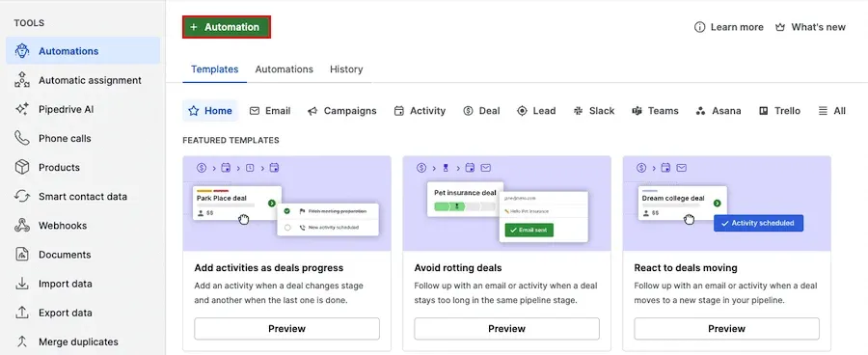Click the Lead target icon
Screen dimensions: 868x355
coord(522,111)
